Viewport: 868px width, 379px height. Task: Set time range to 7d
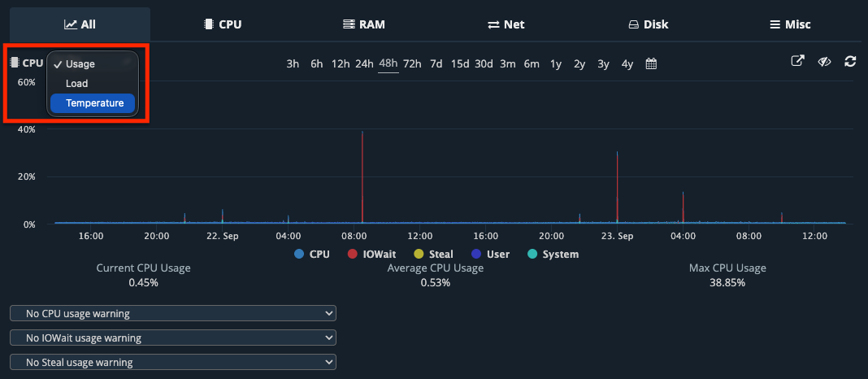[436, 63]
